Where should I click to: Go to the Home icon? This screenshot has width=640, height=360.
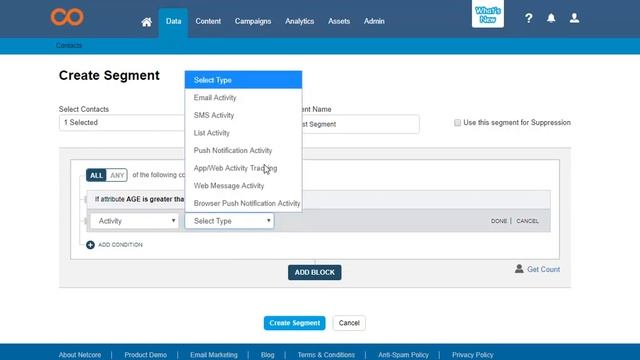click(147, 22)
